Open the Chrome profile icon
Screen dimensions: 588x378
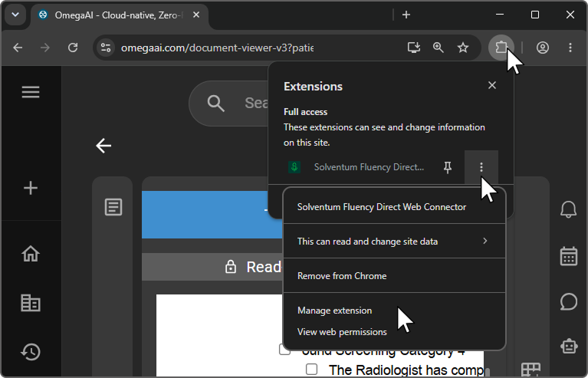[x=542, y=48]
